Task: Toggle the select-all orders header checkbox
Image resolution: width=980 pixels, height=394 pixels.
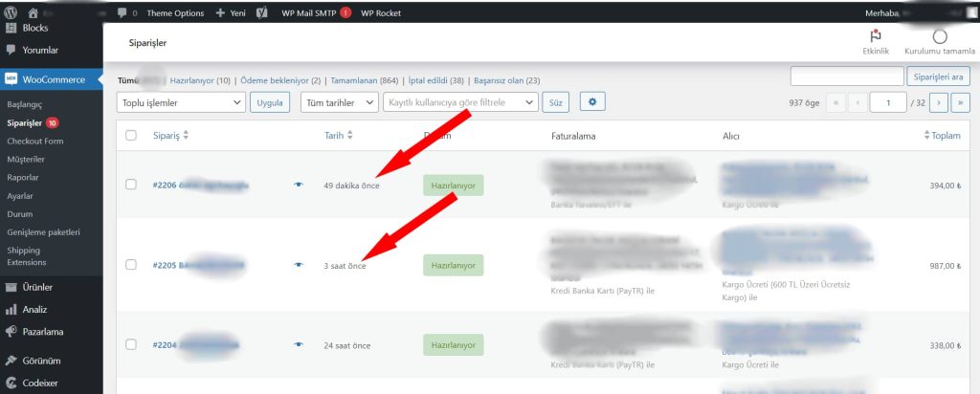Action: point(131,136)
